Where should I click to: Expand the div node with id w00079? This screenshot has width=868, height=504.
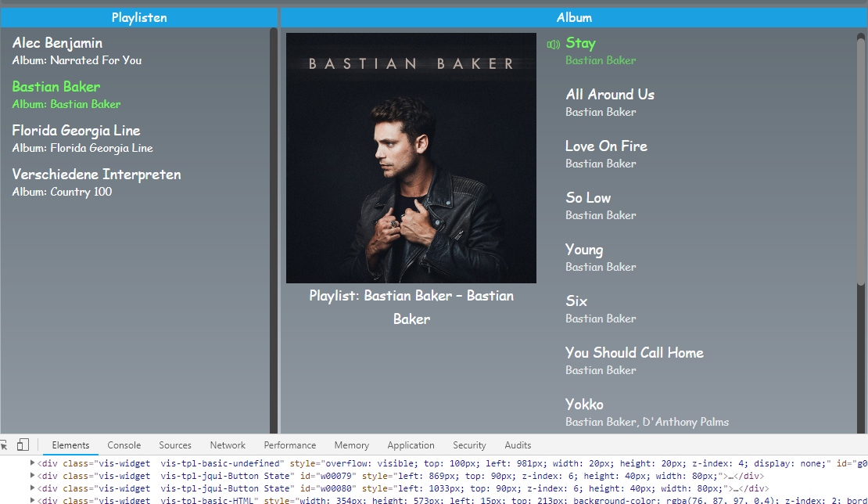(32, 475)
